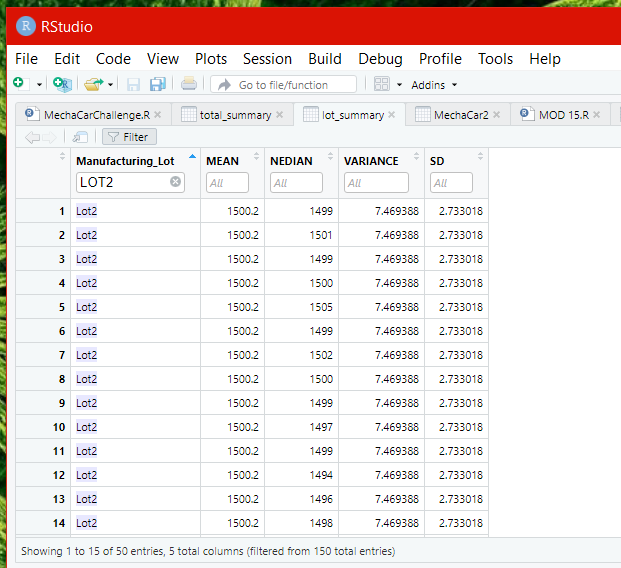621x568 pixels.
Task: Open the Profile menu
Action: coord(440,59)
